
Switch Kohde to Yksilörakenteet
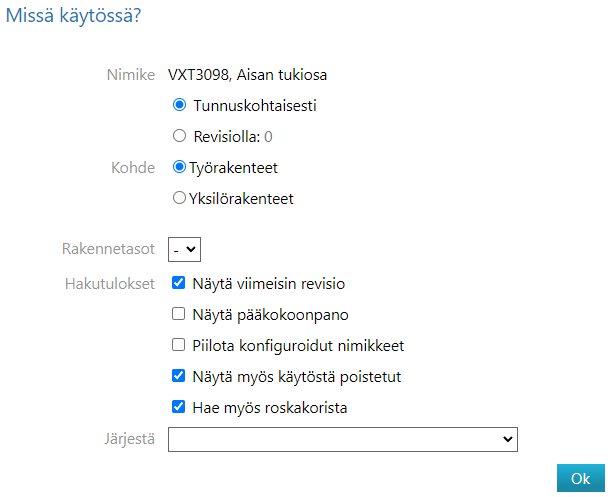point(180,198)
